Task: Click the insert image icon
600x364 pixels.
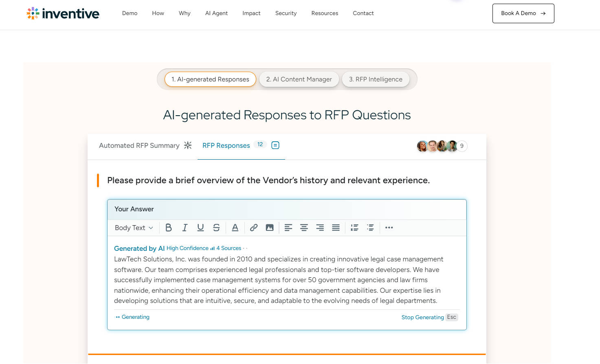Action: tap(270, 228)
